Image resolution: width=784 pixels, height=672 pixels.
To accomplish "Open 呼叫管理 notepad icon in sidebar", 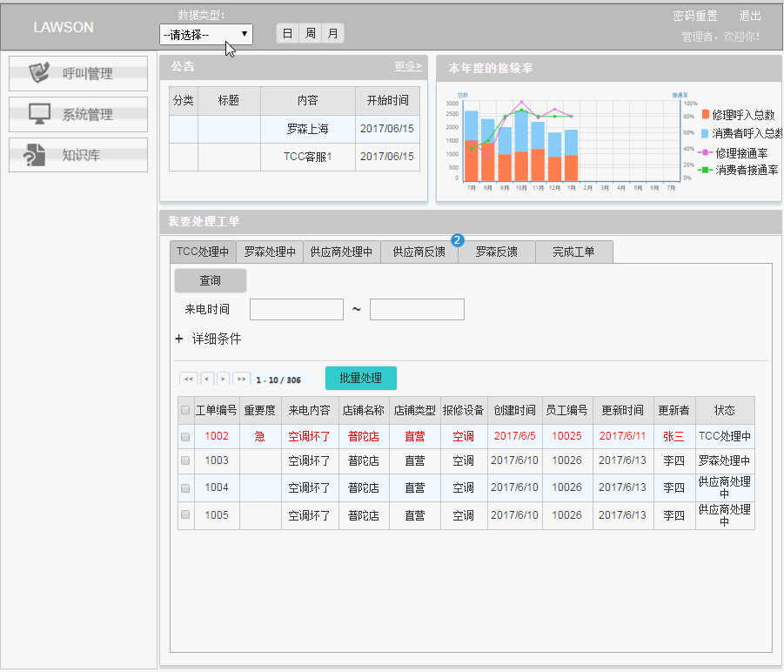I will (39, 72).
